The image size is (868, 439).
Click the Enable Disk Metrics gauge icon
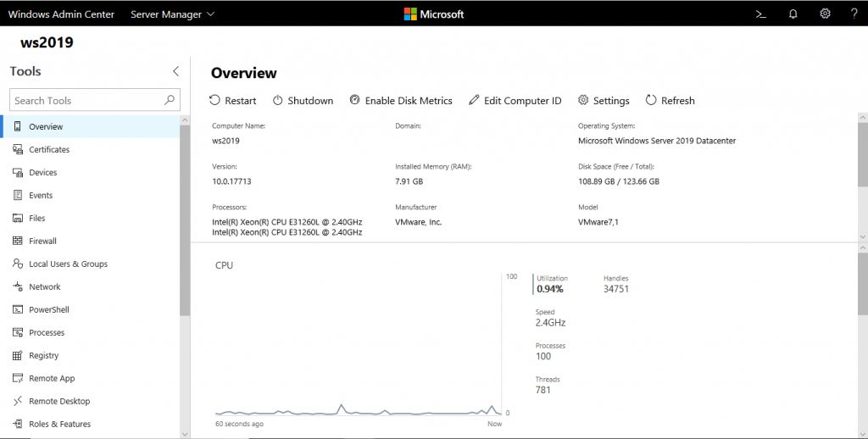click(x=355, y=100)
